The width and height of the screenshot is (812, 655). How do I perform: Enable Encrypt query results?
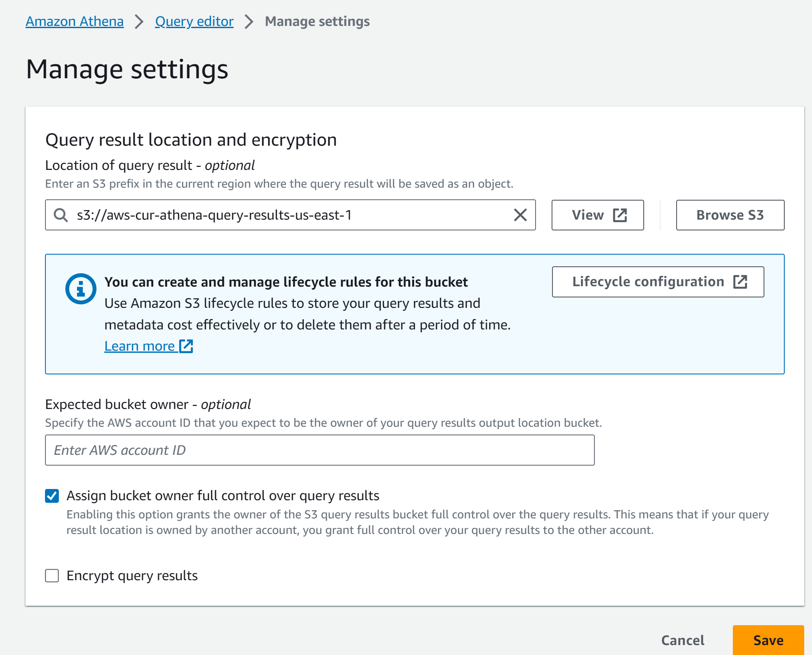click(x=51, y=575)
